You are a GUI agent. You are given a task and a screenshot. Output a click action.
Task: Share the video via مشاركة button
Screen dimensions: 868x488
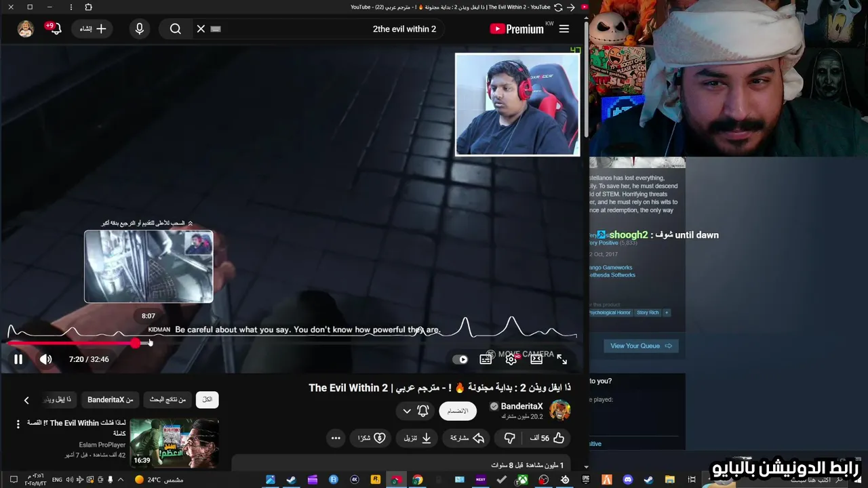(x=467, y=439)
